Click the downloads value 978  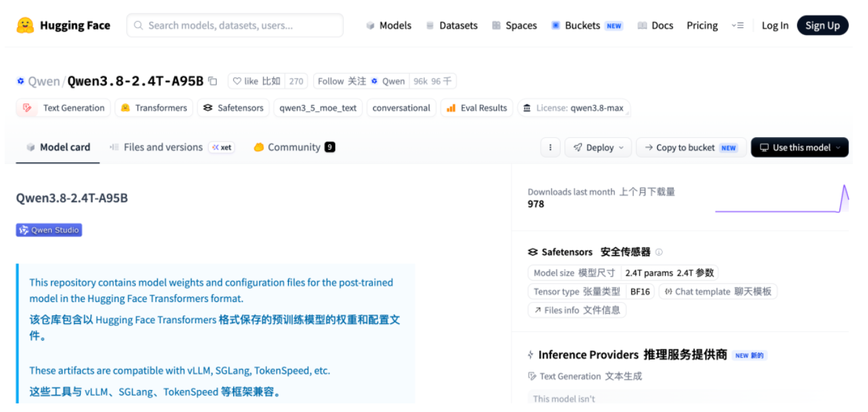536,204
